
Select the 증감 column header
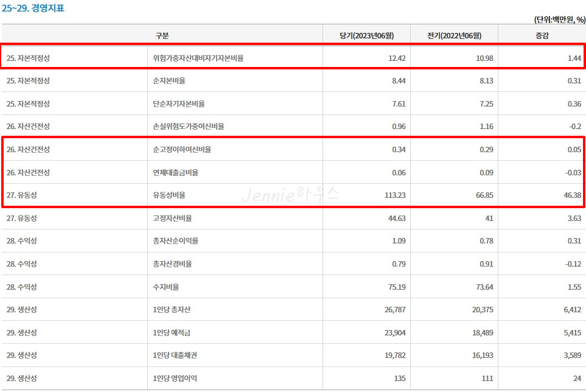[541, 35]
